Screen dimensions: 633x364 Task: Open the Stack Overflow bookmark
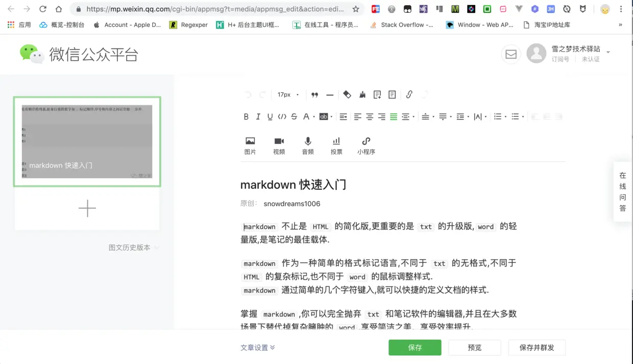(402, 25)
